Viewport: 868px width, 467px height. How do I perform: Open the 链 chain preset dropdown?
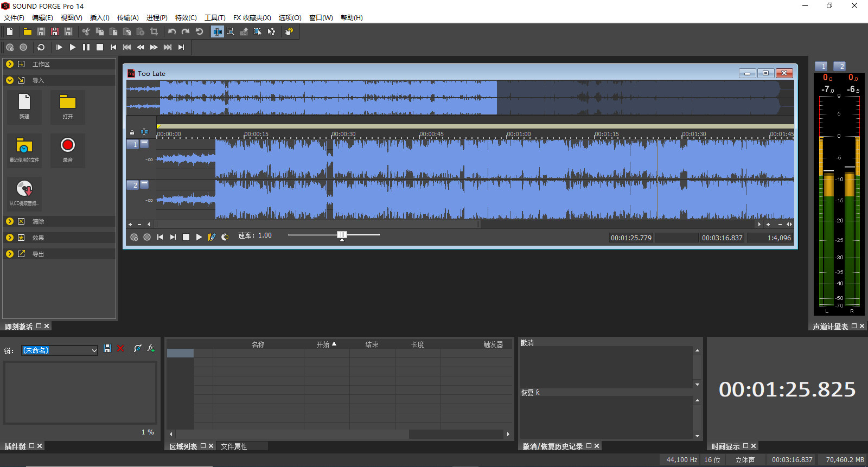pos(94,350)
